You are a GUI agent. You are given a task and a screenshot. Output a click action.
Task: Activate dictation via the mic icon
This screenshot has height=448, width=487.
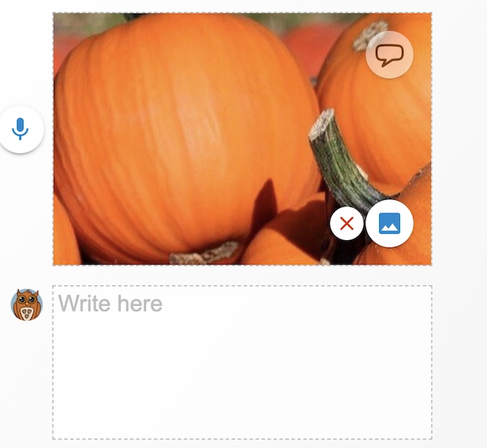pos(20,129)
